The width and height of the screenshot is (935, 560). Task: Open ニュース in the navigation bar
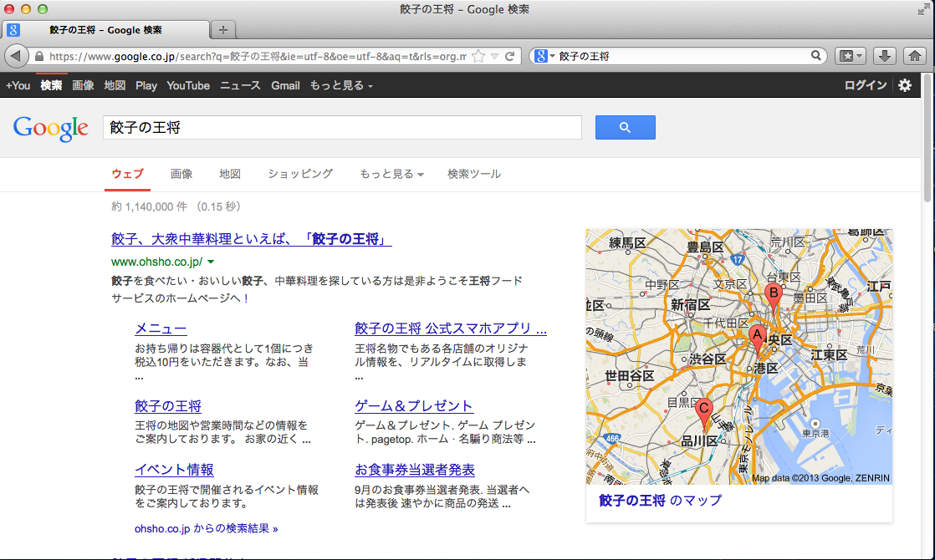pos(240,85)
